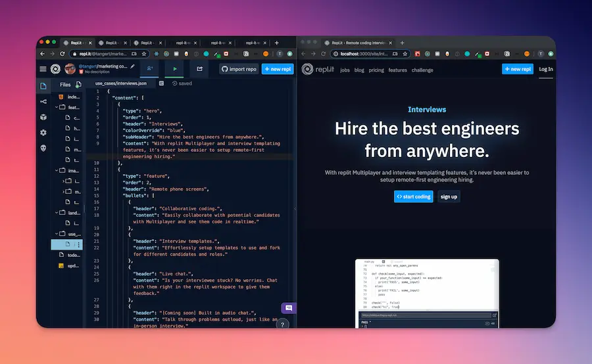Open the settings gear sidebar icon
The width and height of the screenshot is (592, 364).
(x=43, y=133)
